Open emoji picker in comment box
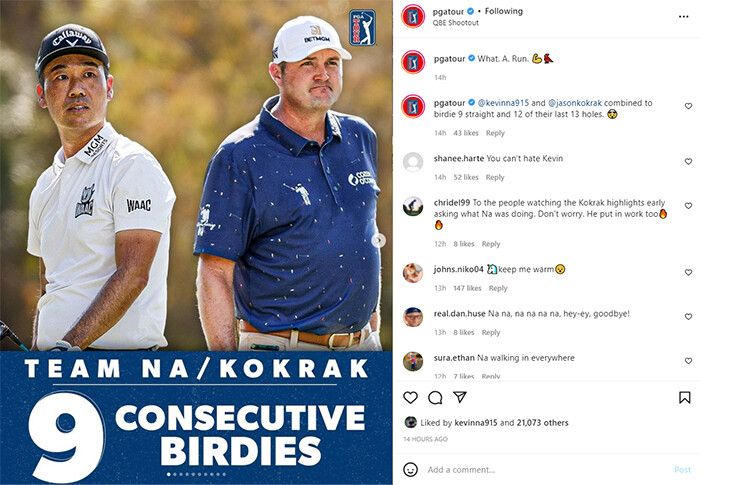Viewport: 750px width, 485px height. click(410, 469)
